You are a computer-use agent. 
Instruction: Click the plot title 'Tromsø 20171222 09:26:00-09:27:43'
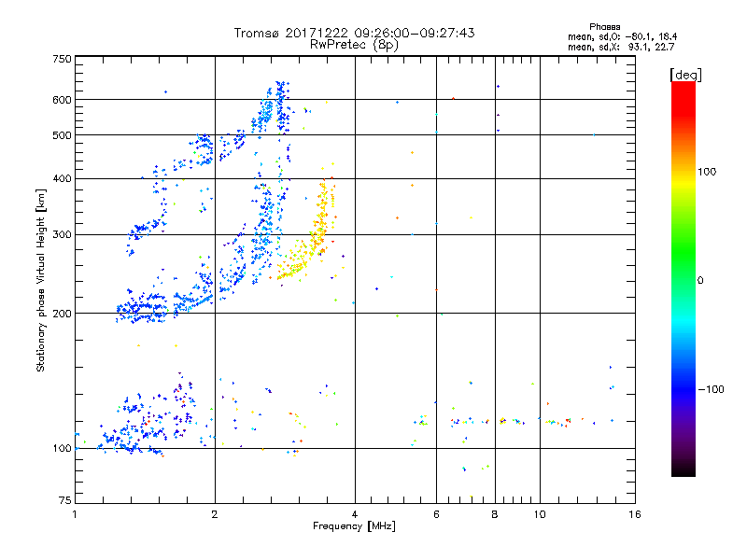tap(355, 33)
